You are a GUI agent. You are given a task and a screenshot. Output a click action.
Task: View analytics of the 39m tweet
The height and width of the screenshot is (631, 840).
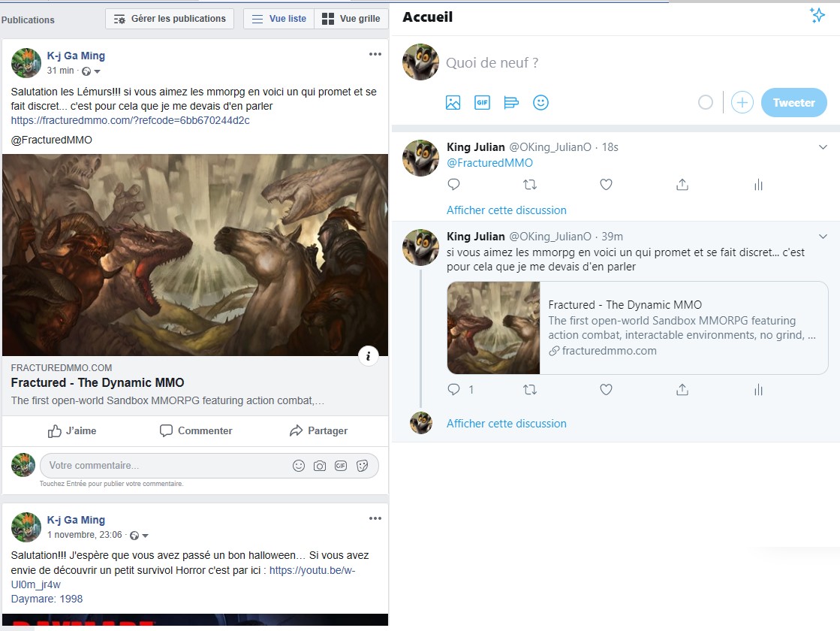[758, 389]
